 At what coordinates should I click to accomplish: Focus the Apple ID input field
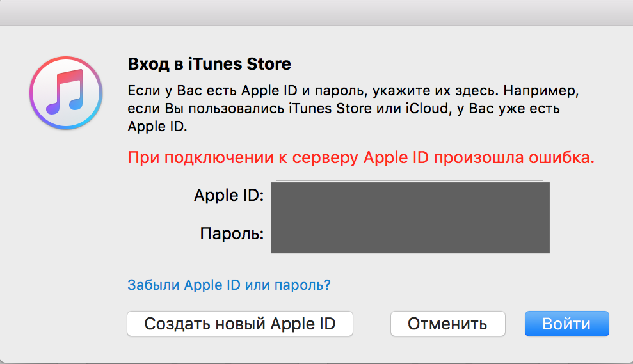tap(410, 195)
